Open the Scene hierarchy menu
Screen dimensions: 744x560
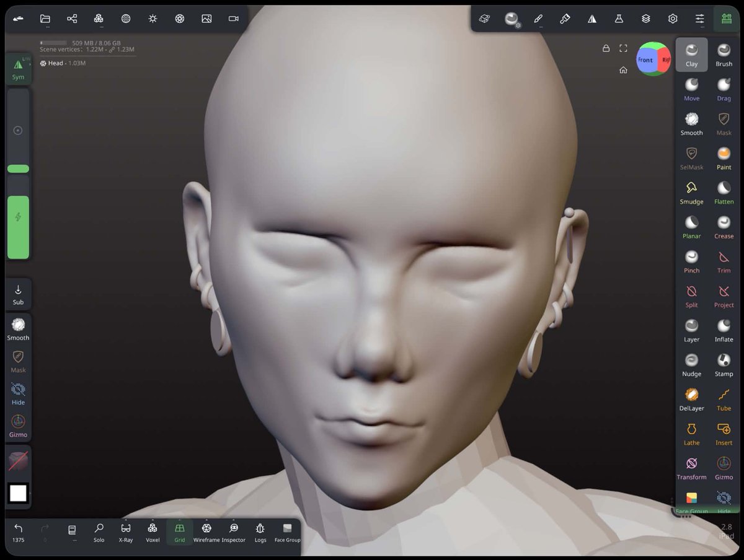(x=72, y=19)
